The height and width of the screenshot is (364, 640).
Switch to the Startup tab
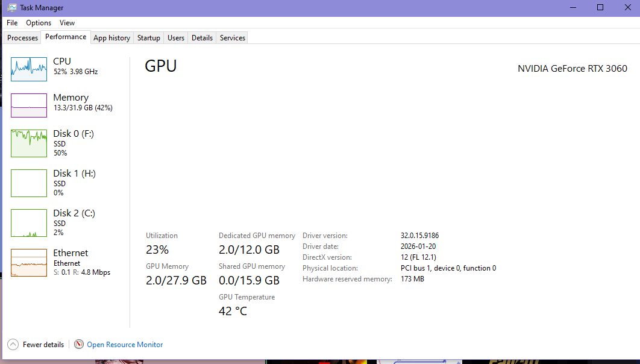(149, 38)
